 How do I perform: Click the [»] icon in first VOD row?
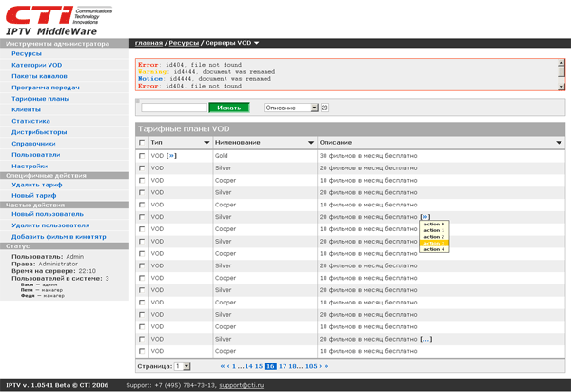(x=171, y=155)
